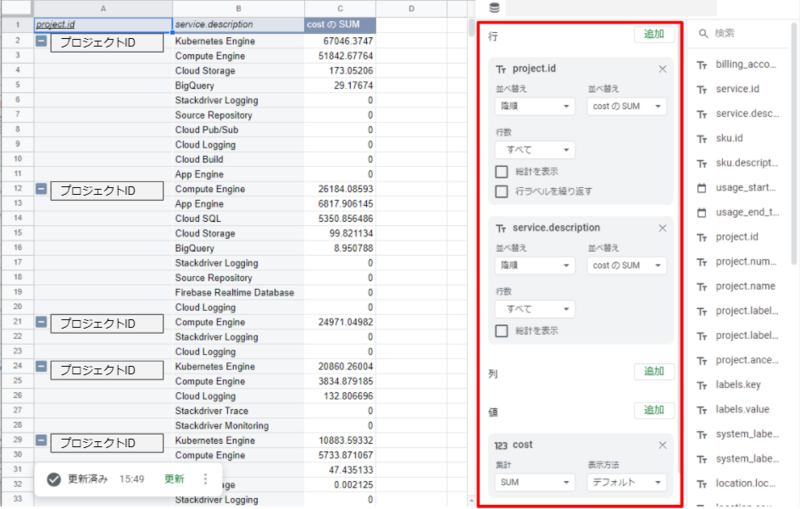Enable 行ラベルを繰り返す checkbox

[502, 191]
